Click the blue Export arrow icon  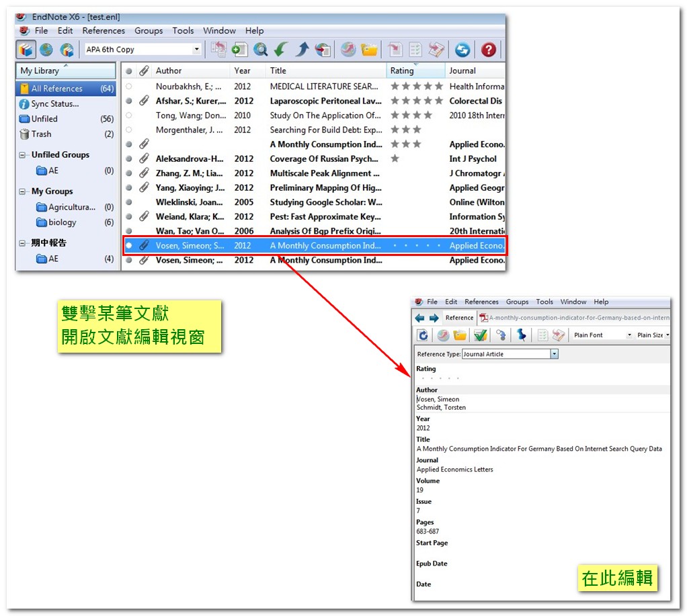pos(302,50)
